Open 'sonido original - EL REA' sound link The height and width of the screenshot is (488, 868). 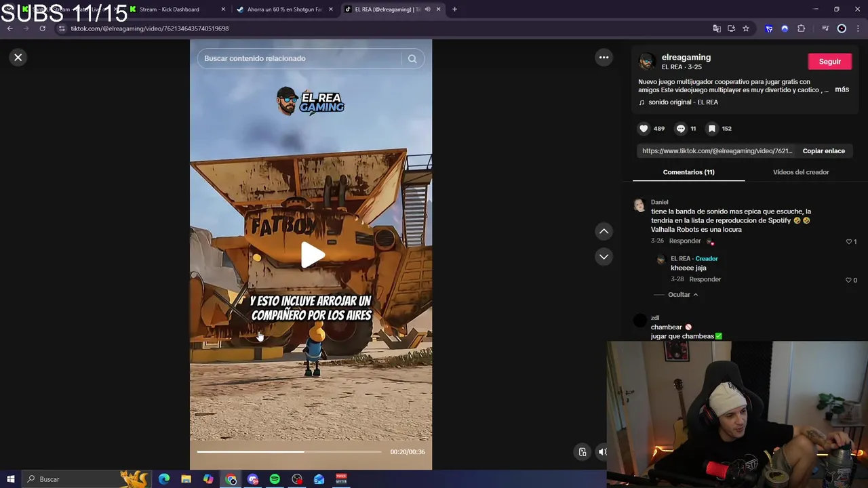pos(683,102)
